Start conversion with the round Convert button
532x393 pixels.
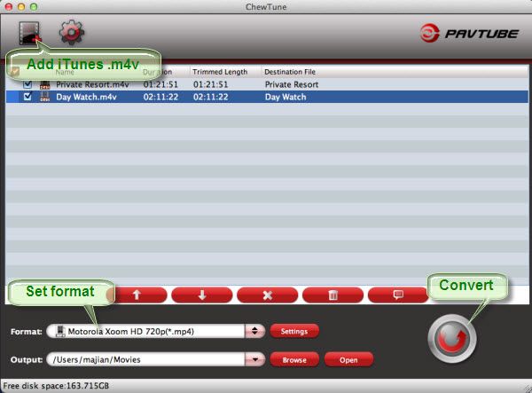[x=452, y=339]
